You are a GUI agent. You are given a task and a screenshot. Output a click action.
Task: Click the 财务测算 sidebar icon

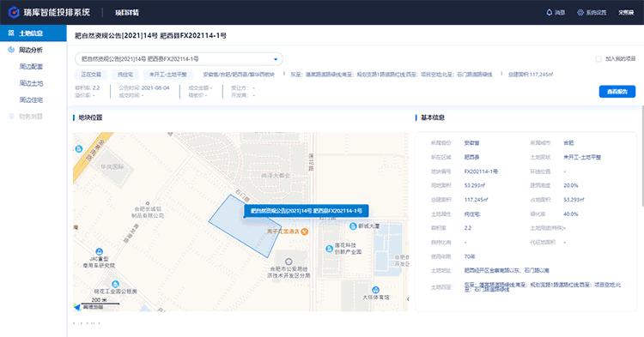tap(11, 117)
